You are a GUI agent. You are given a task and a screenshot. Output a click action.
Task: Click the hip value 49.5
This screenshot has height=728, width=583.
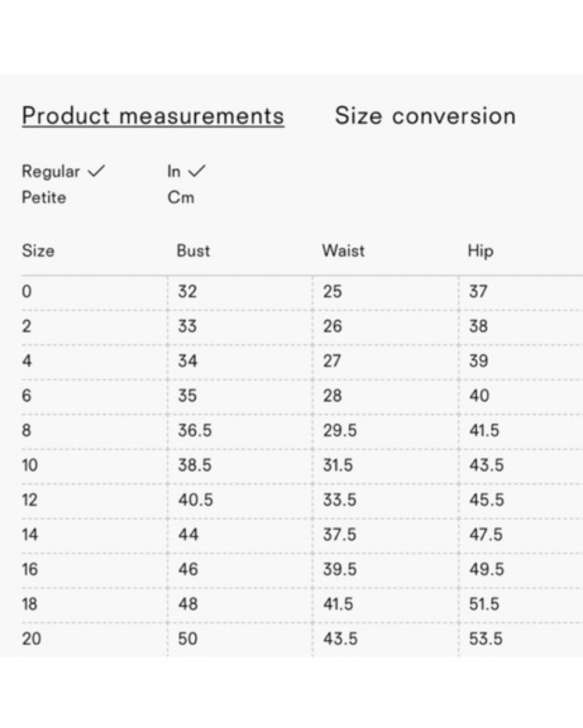(486, 569)
